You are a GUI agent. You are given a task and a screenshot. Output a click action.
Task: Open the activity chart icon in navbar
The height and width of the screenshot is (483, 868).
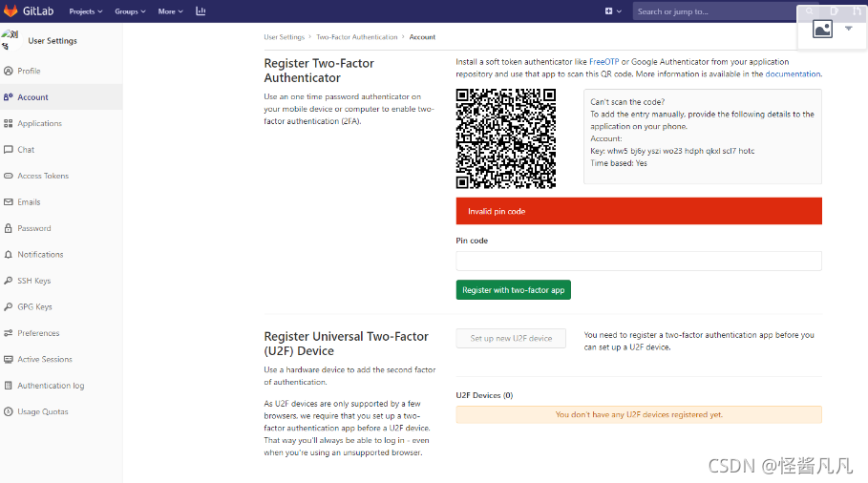[201, 11]
